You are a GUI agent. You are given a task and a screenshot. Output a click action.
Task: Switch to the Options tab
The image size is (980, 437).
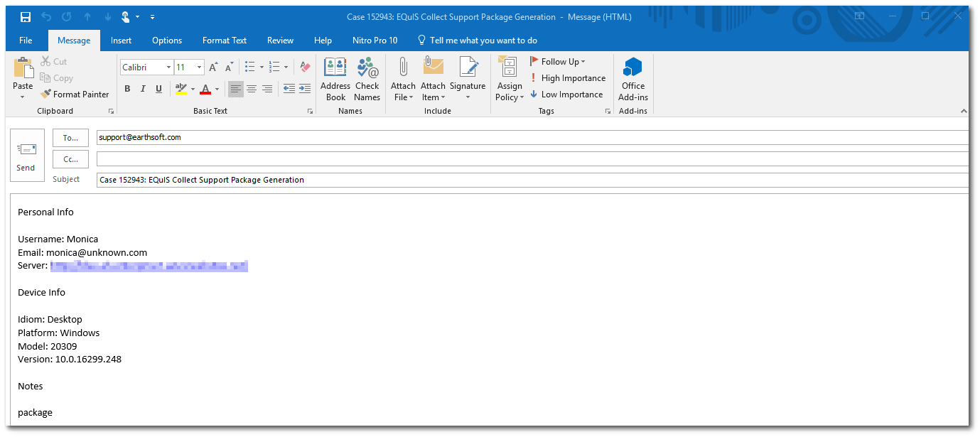coord(167,41)
